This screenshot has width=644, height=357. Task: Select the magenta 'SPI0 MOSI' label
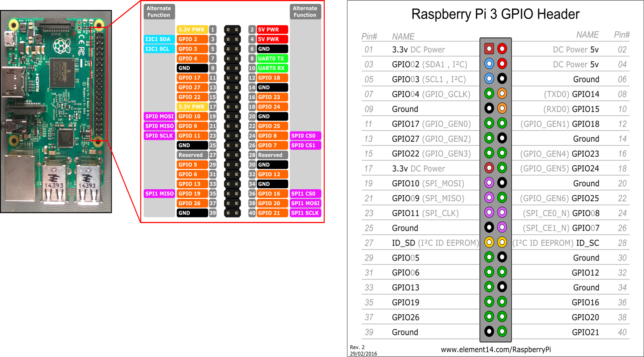coord(159,116)
